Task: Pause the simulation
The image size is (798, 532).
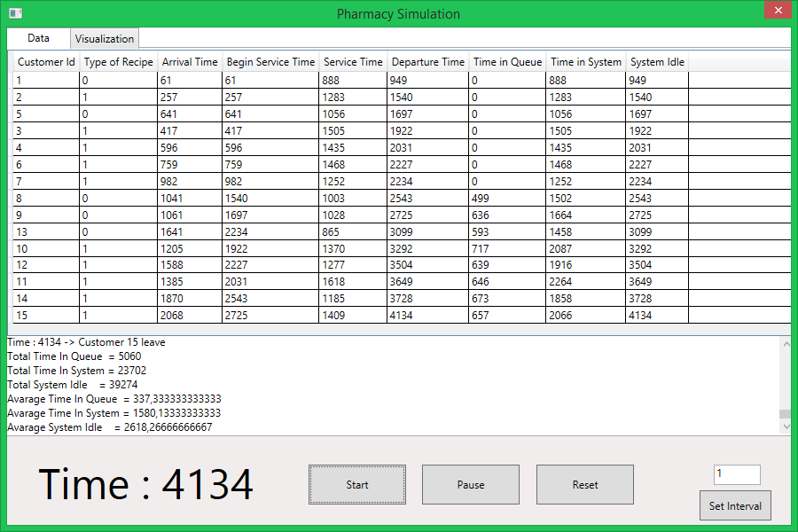Action: pos(471,485)
